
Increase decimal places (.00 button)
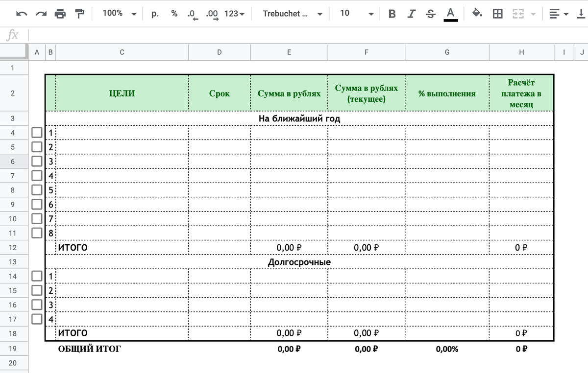(x=212, y=14)
